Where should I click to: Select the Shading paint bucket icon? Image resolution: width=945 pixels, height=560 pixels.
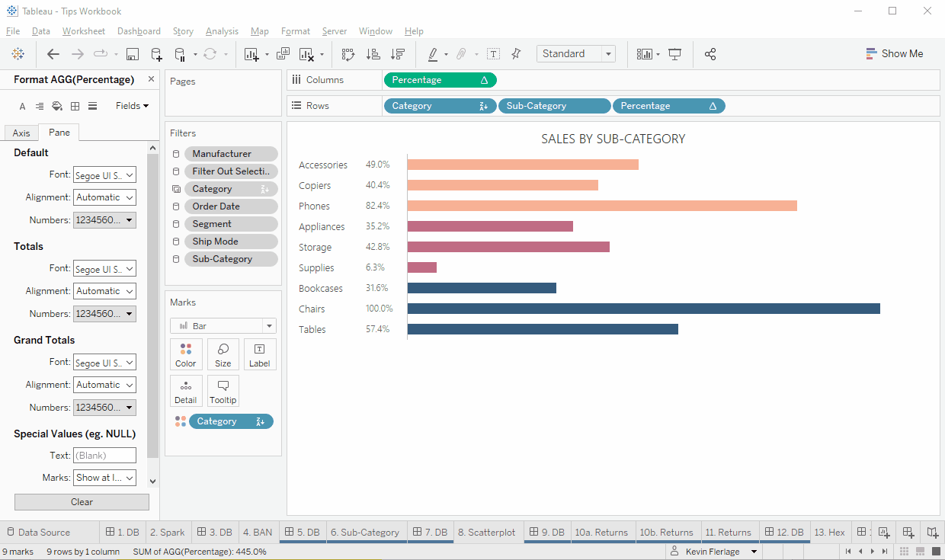point(57,106)
